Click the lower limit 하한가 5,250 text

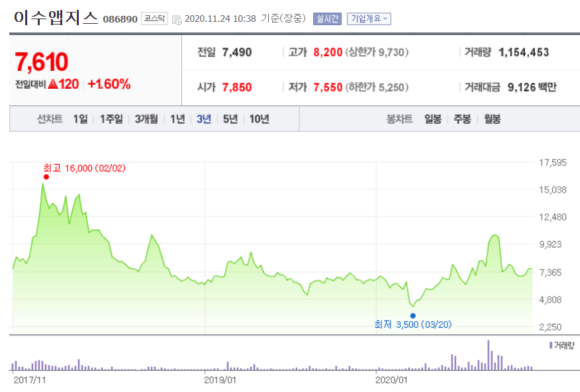pyautogui.click(x=377, y=87)
